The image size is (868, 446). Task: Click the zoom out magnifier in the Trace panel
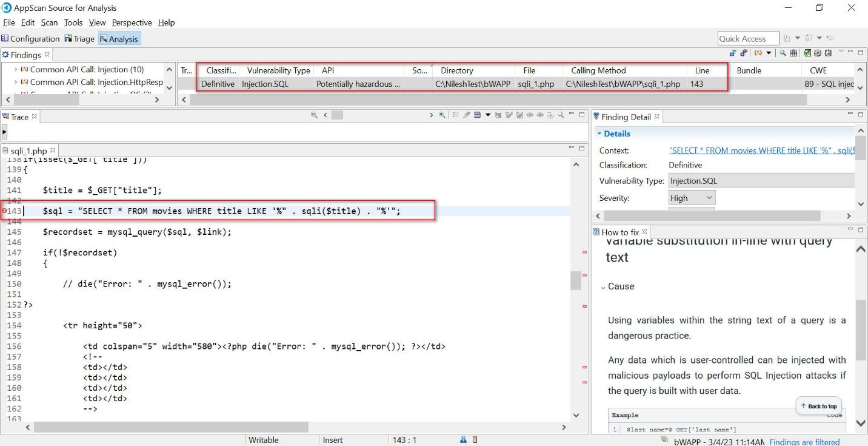315,115
